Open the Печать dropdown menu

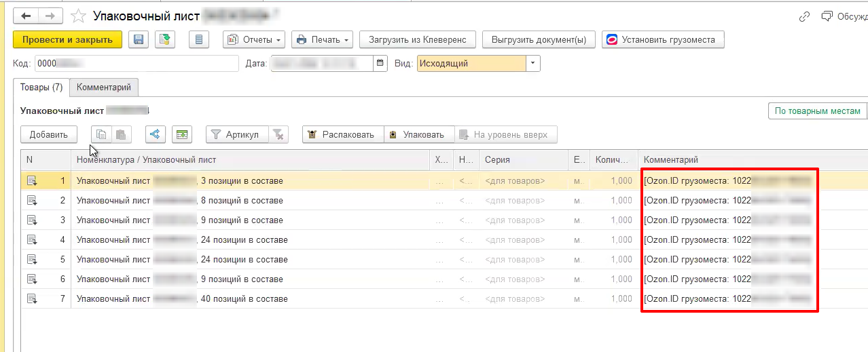(x=322, y=39)
